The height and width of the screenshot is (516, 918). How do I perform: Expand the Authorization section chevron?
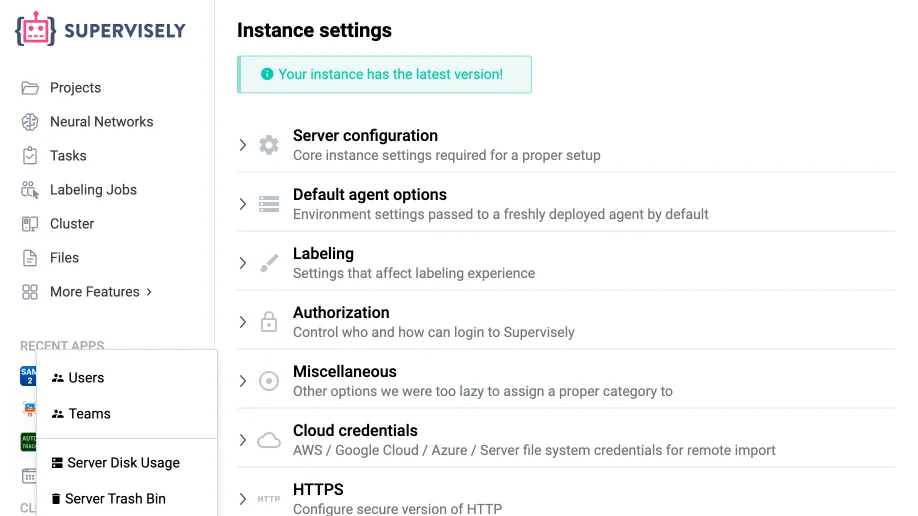click(242, 322)
